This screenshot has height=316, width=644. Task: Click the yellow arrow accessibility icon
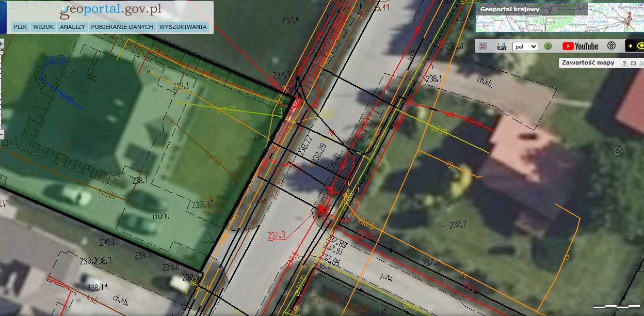point(630,46)
